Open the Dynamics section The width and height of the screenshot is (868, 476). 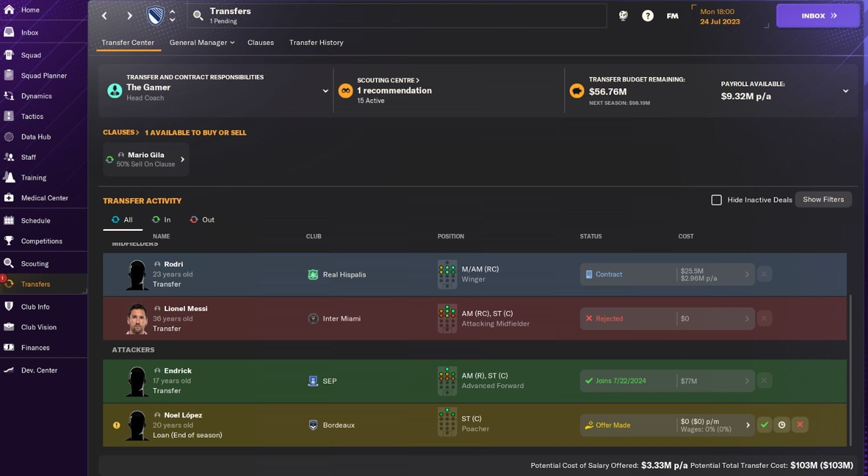pyautogui.click(x=36, y=96)
